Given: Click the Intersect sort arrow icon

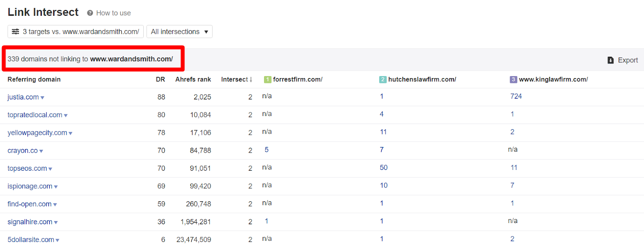Looking at the screenshot, I should [251, 80].
